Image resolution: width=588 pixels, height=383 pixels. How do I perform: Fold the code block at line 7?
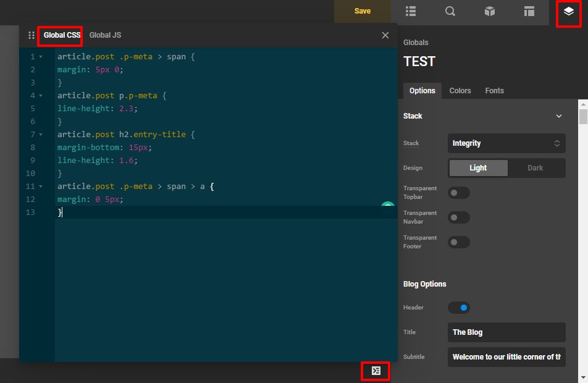[x=41, y=135]
